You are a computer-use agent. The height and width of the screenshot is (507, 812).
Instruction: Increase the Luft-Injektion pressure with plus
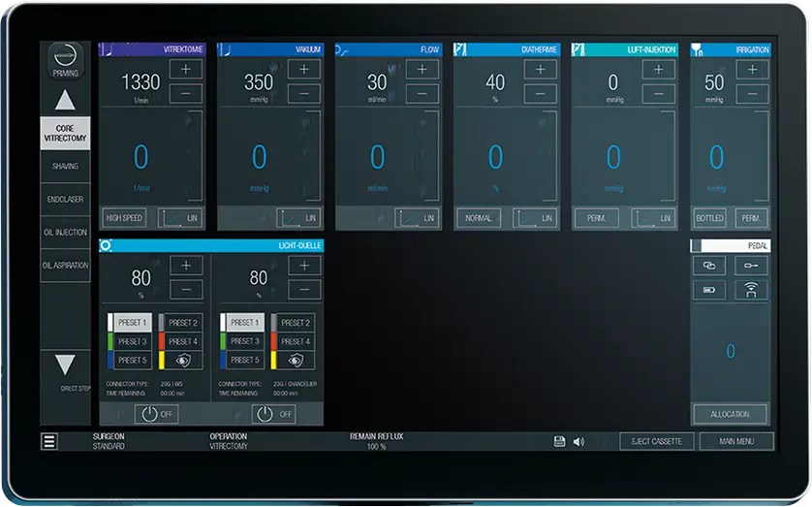(x=658, y=70)
